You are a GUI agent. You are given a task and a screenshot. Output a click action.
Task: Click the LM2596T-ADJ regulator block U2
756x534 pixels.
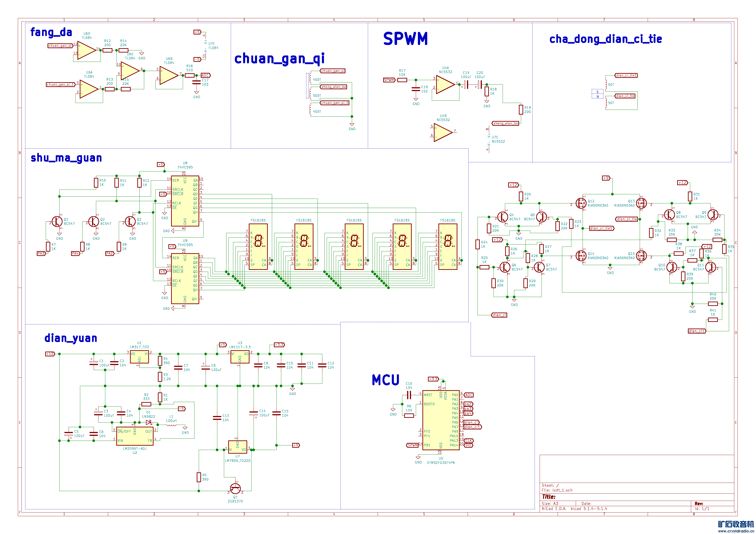(x=135, y=436)
